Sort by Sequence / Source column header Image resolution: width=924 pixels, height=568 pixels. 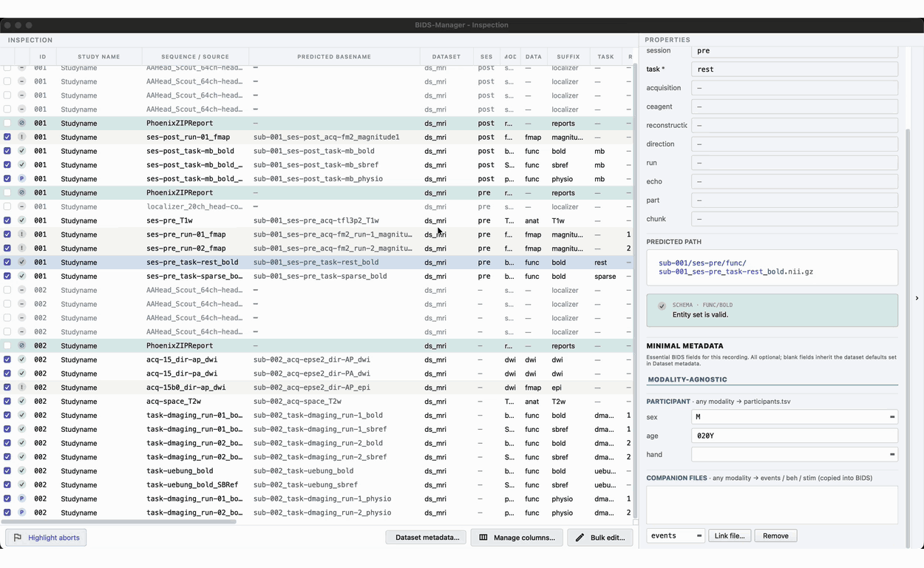click(195, 57)
